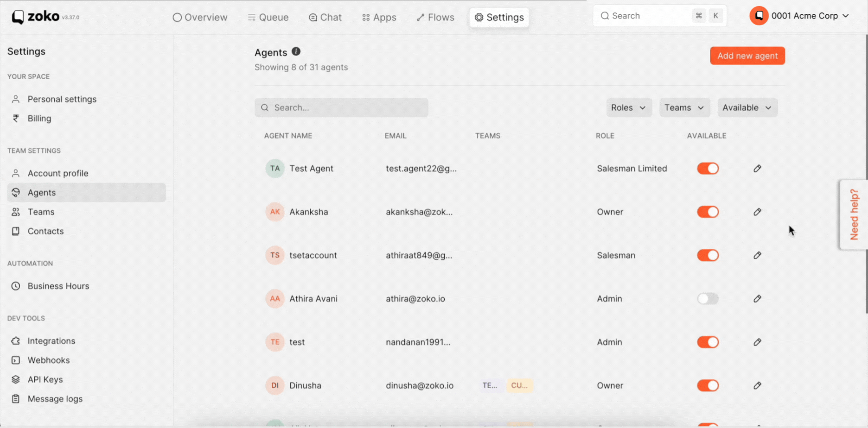868x428 pixels.
Task: Edit Athira Avani with the pencil icon
Action: click(x=757, y=299)
